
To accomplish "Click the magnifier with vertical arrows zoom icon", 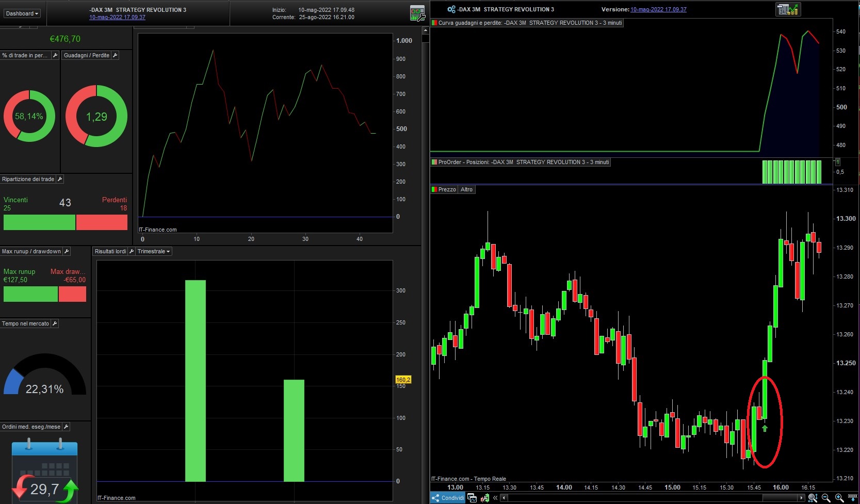I will (813, 498).
